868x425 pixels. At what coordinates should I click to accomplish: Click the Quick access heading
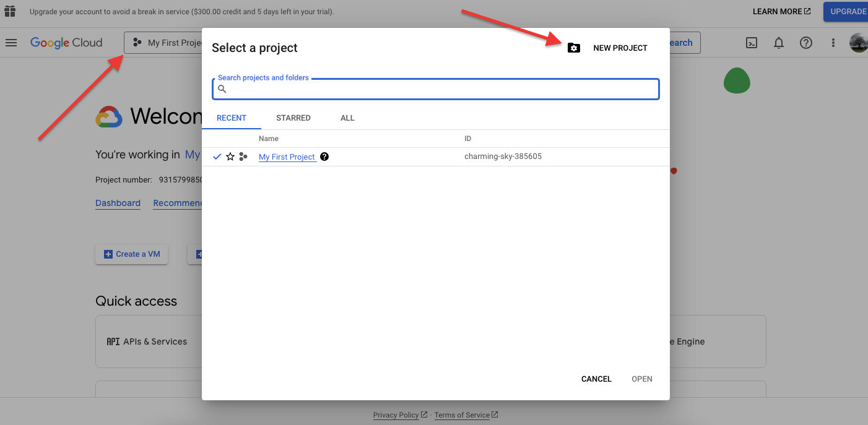(x=136, y=301)
